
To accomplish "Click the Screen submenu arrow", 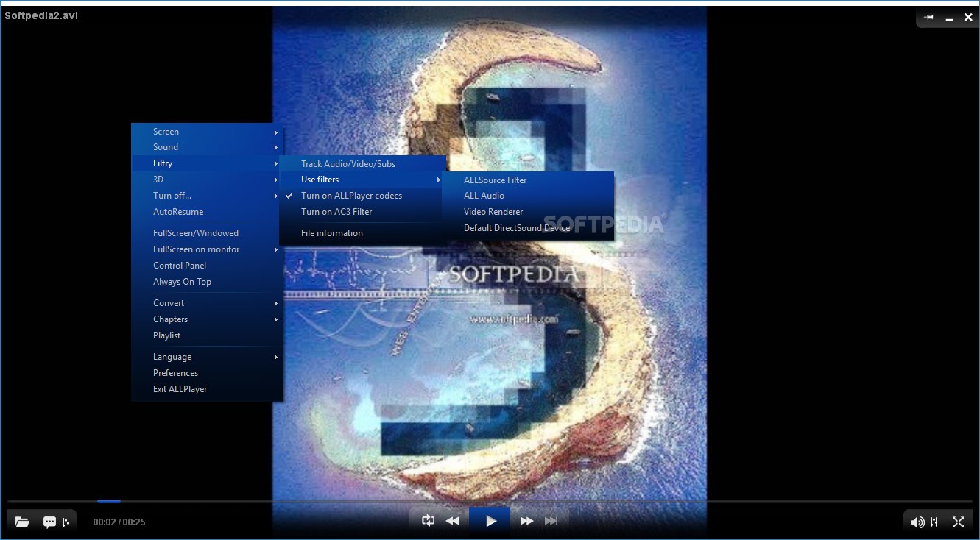I will click(x=276, y=132).
